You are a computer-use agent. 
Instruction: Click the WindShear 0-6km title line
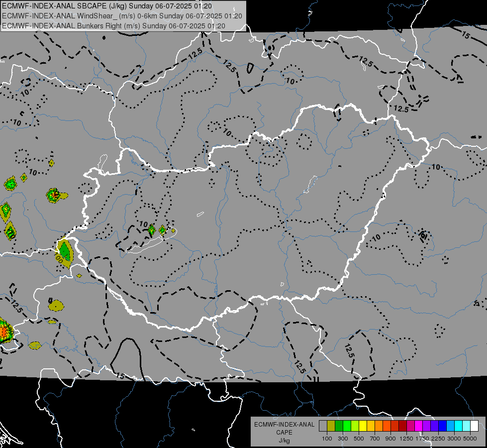coord(122,16)
